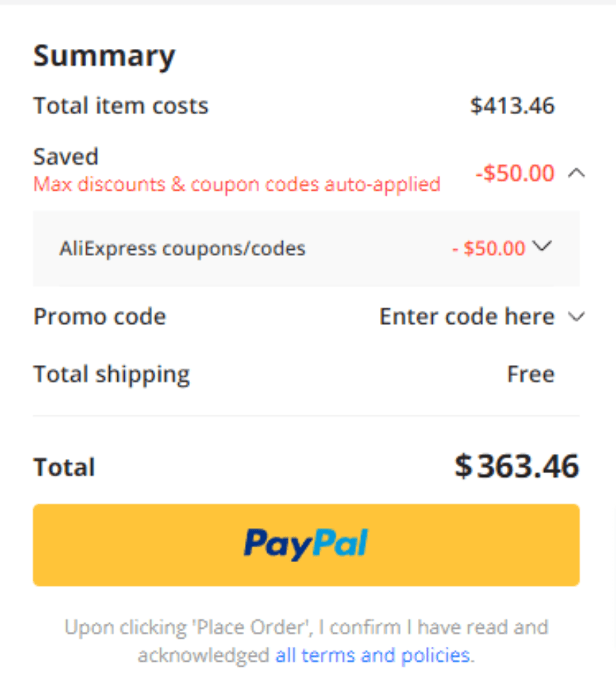Click the $413.46 total item costs value

(x=512, y=105)
